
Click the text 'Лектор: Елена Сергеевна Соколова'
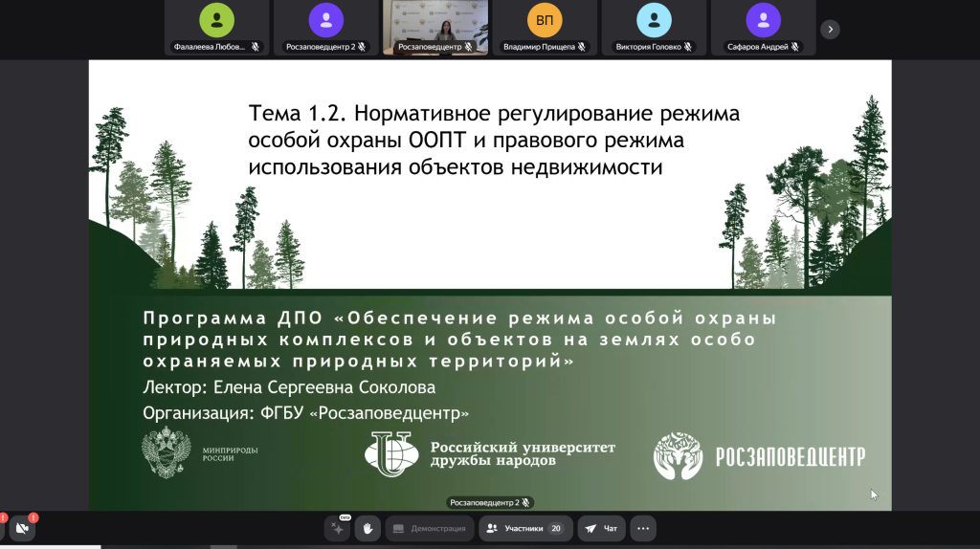click(x=289, y=387)
